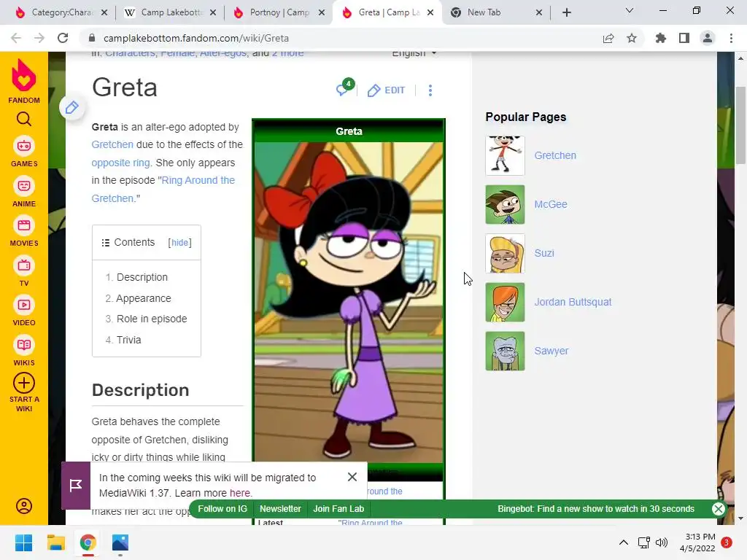The width and height of the screenshot is (747, 560).
Task: Click the Newsletter button
Action: tap(280, 508)
